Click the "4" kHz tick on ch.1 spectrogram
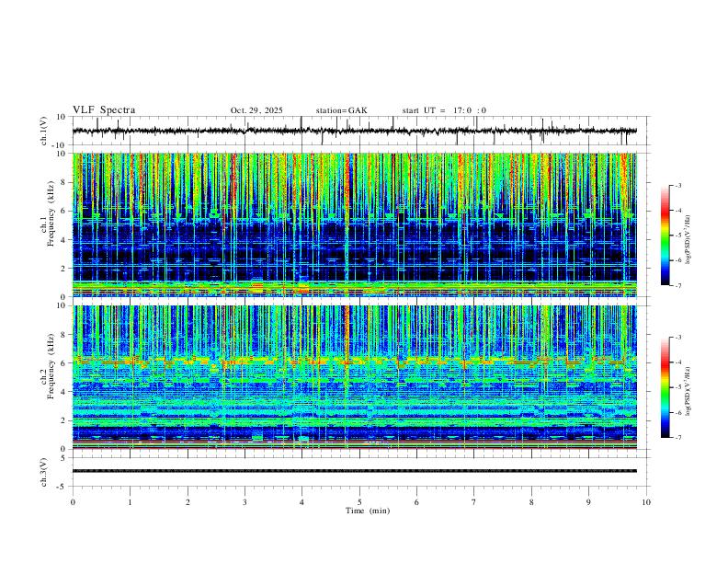Viewport: 728px width, 563px height. tap(64, 240)
